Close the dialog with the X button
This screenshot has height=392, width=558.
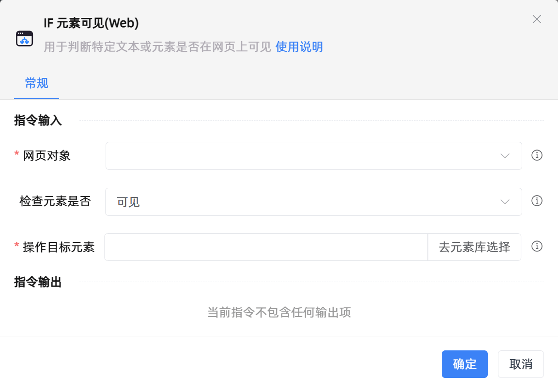click(537, 19)
